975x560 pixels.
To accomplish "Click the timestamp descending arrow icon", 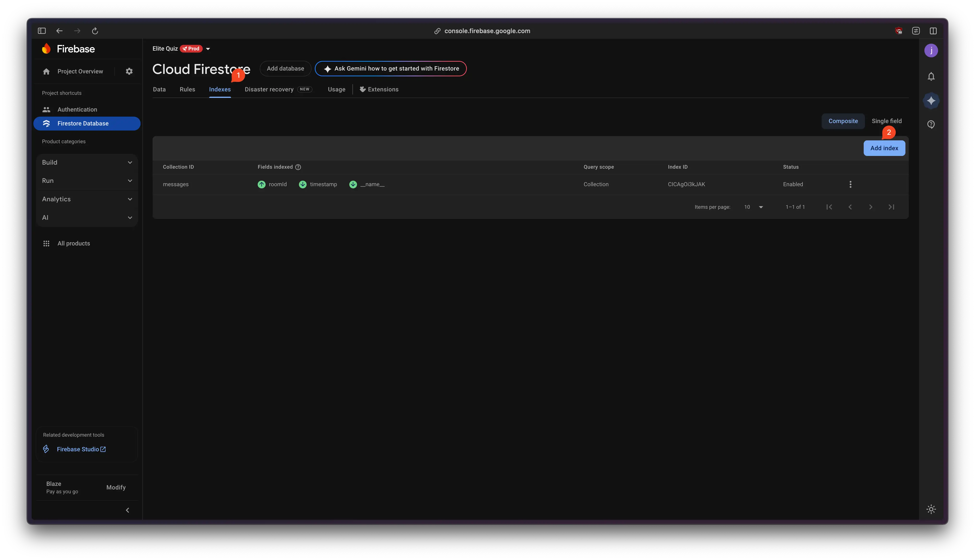I will coord(303,184).
